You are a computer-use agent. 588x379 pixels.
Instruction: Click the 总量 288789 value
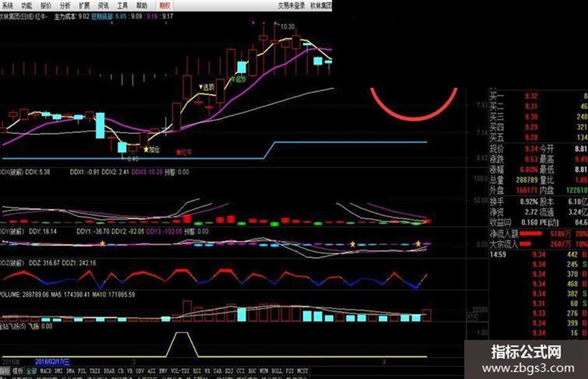point(527,180)
